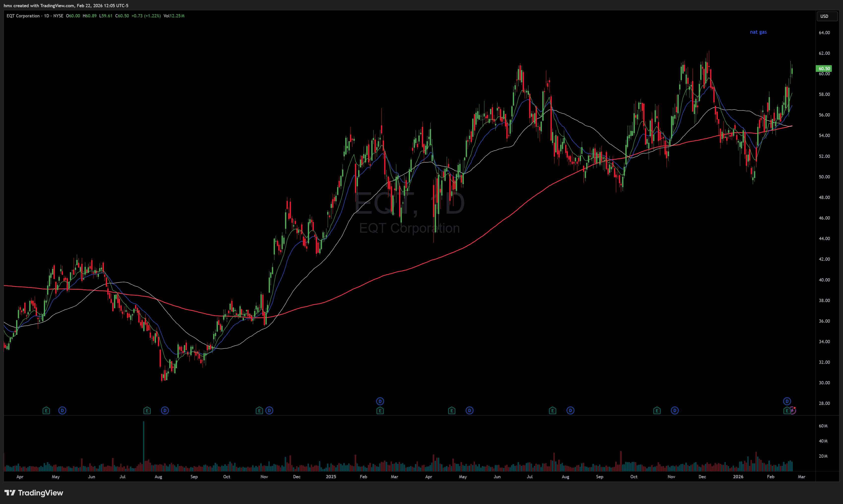
Task: Click the dividend marker near August 2024
Action: coord(165,411)
